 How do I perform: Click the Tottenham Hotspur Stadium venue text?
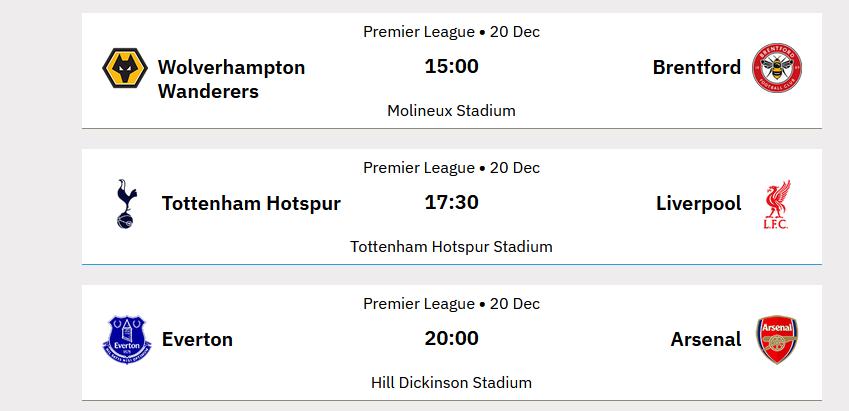click(451, 246)
